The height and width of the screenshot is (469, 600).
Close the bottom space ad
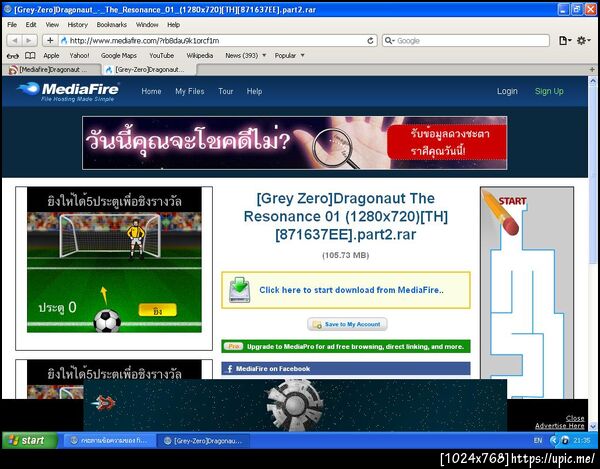point(575,418)
